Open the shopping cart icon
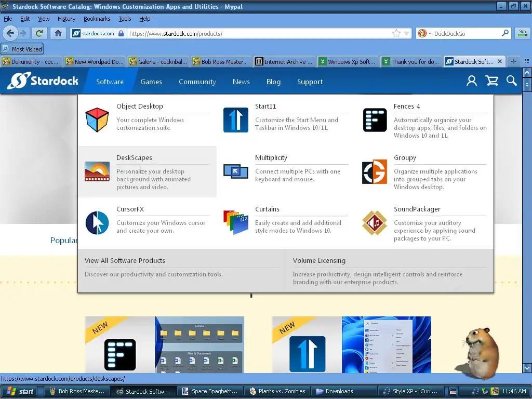This screenshot has width=532, height=399. pyautogui.click(x=491, y=81)
